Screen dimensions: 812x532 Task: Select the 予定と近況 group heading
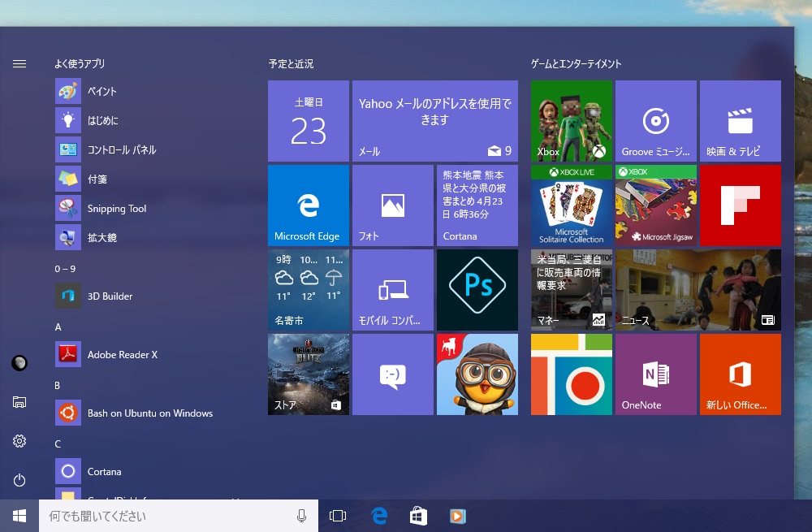coord(291,63)
